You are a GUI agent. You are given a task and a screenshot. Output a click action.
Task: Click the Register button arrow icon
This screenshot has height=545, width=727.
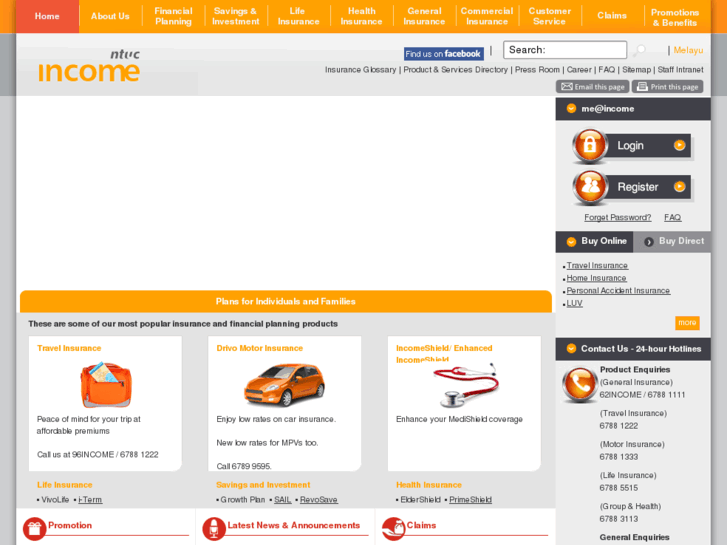coord(679,186)
